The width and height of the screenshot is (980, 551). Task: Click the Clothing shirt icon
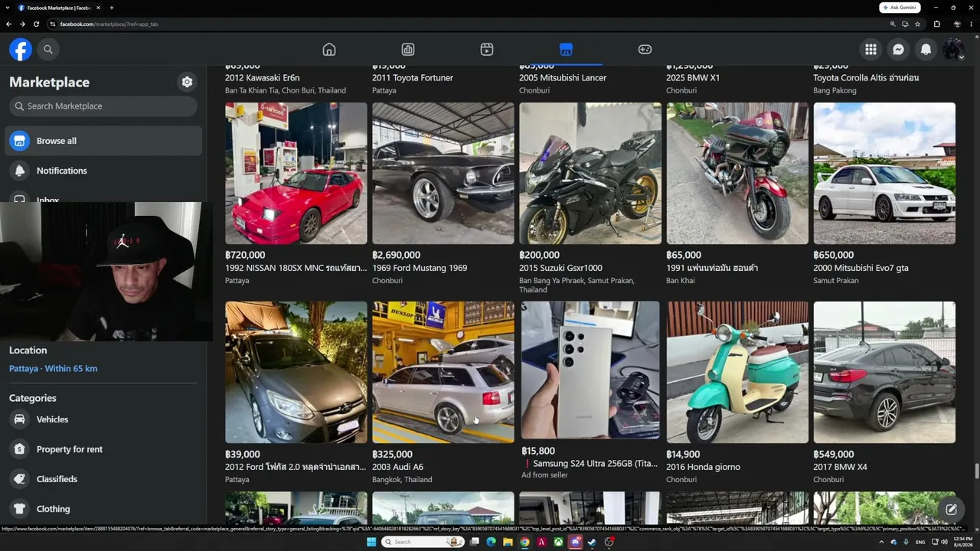20,509
